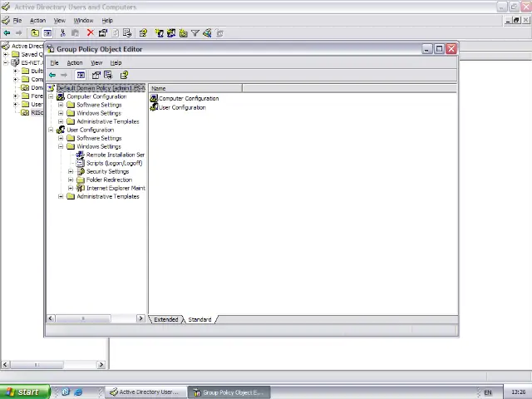The image size is (532, 399).
Task: Click red X Delete icon in Active Directory toolbar
Action: 91,33
